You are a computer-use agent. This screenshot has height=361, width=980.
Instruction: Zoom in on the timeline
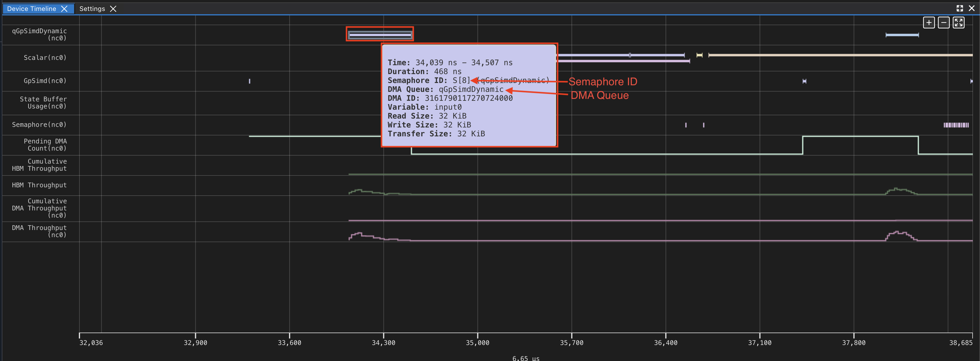(929, 23)
